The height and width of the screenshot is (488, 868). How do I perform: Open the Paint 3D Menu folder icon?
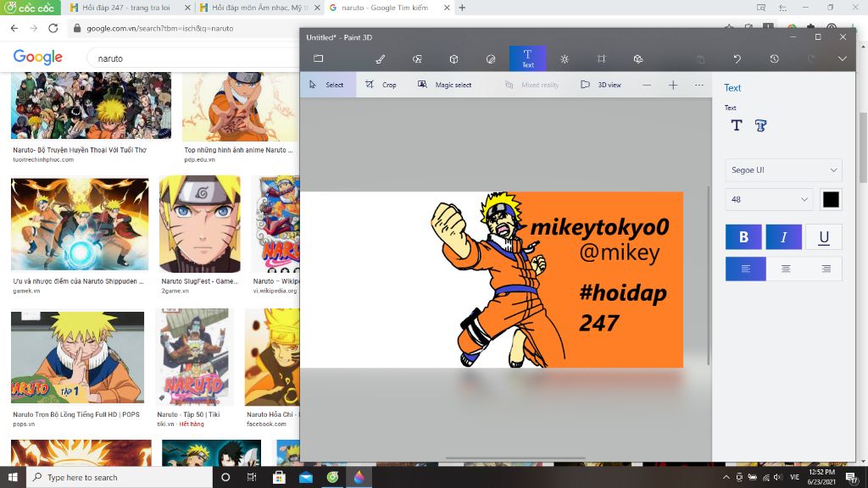(x=319, y=58)
